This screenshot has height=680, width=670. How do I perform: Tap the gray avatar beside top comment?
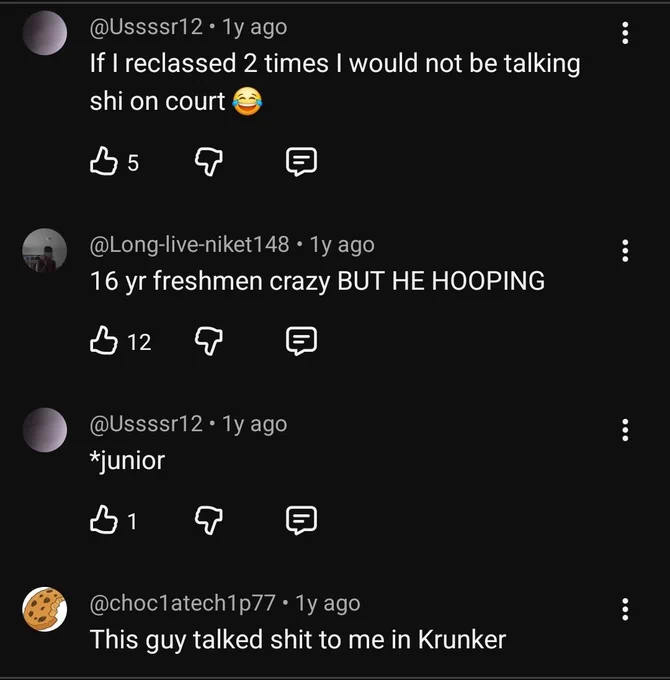tap(45, 33)
